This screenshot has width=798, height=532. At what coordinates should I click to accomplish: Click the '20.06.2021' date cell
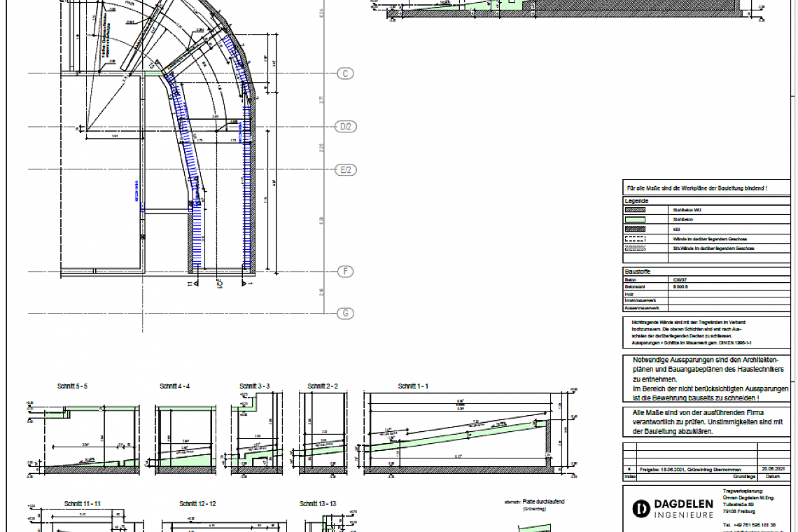click(x=773, y=469)
